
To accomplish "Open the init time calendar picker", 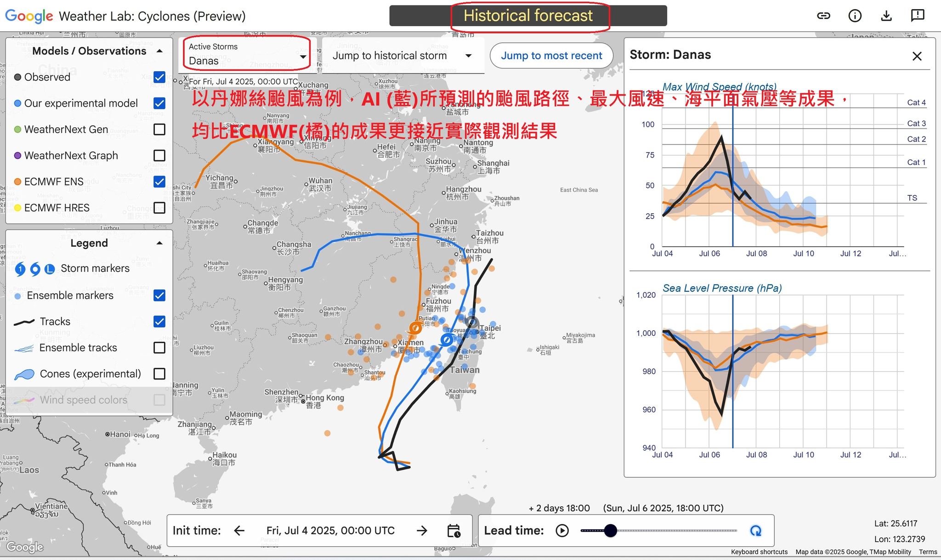I will tap(453, 531).
